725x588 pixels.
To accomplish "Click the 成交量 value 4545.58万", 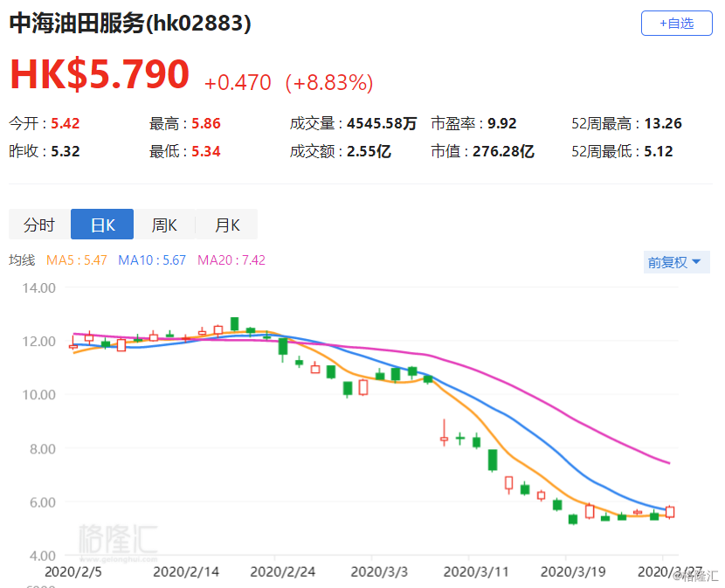I will pyautogui.click(x=382, y=123).
